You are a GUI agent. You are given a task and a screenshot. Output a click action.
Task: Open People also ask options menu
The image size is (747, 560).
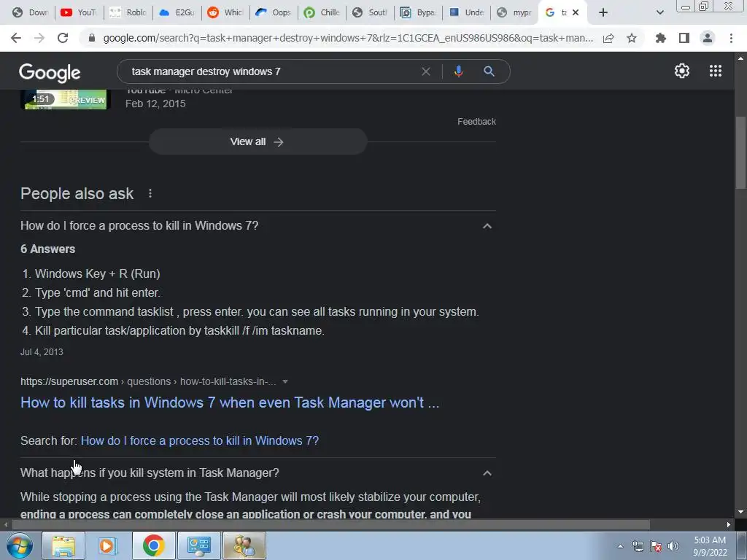[150, 193]
